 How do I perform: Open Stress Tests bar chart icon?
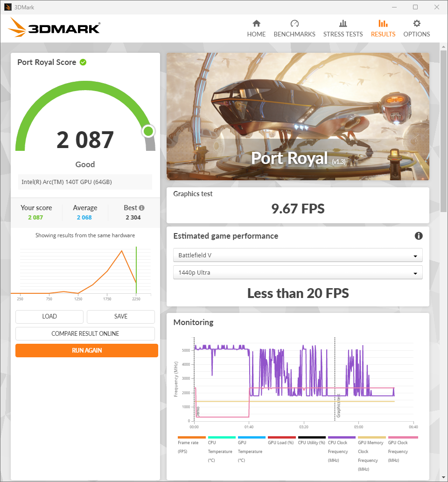[343, 24]
